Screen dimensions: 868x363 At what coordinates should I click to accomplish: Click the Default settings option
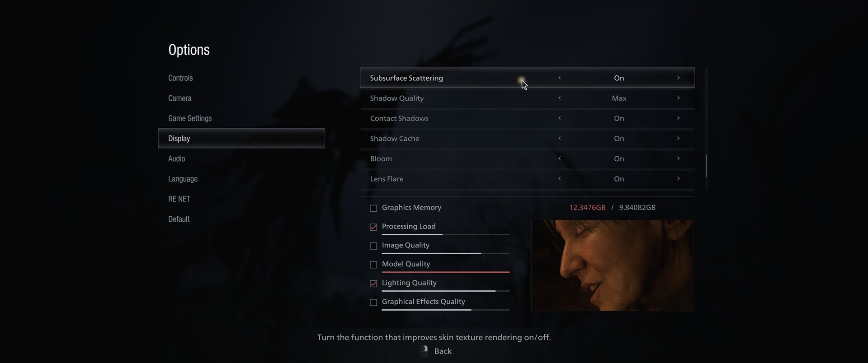point(179,219)
